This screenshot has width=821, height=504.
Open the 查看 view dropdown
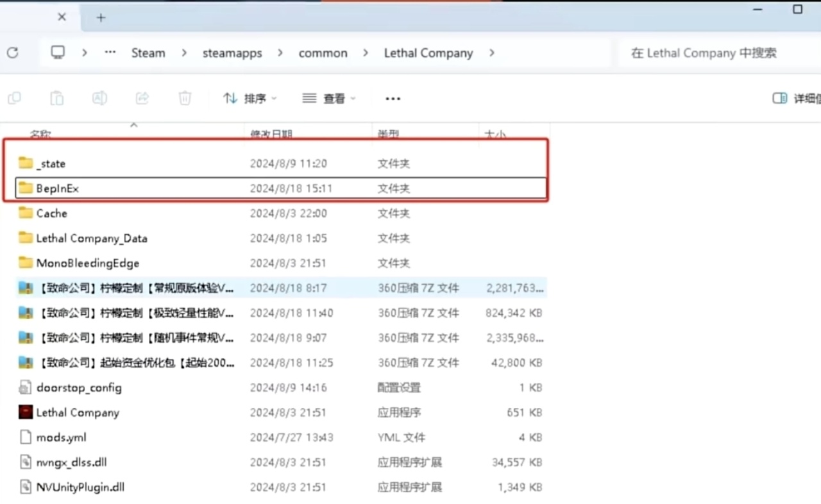(329, 99)
